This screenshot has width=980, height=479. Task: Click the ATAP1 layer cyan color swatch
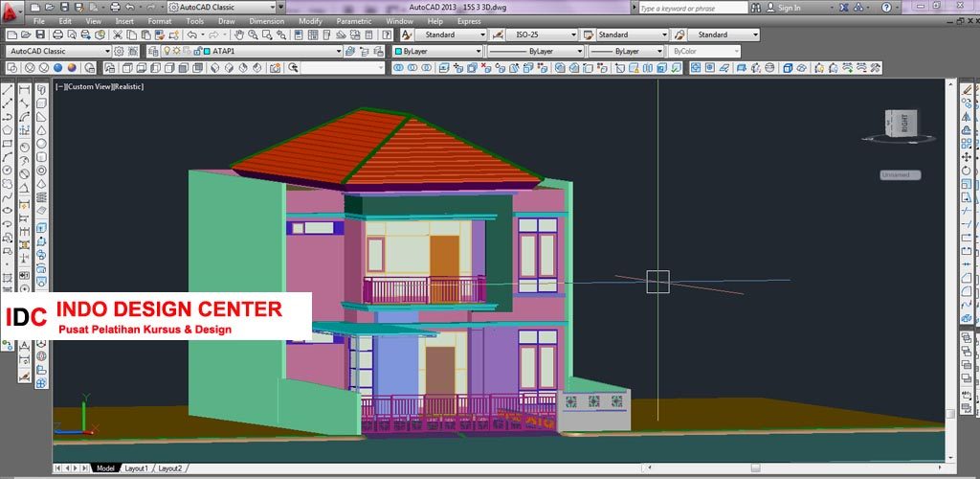pos(208,52)
